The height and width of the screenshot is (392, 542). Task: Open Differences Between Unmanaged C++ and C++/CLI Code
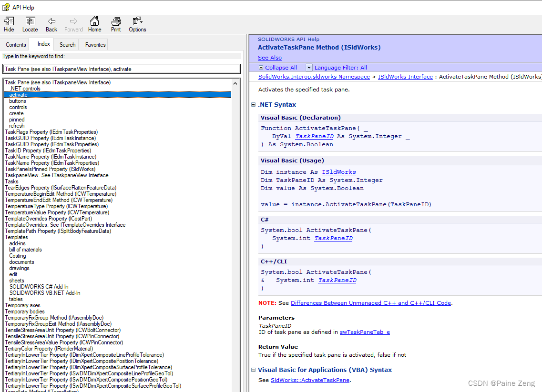(x=371, y=303)
